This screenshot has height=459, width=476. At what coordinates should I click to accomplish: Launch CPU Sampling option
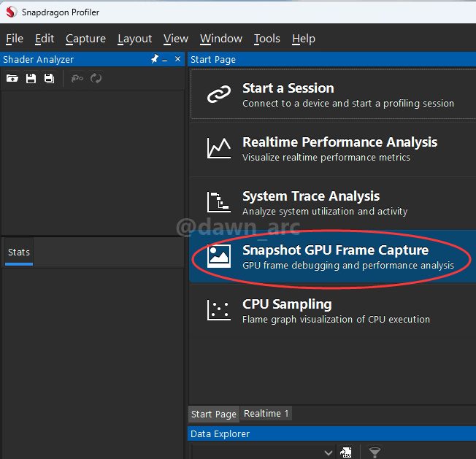(332, 311)
